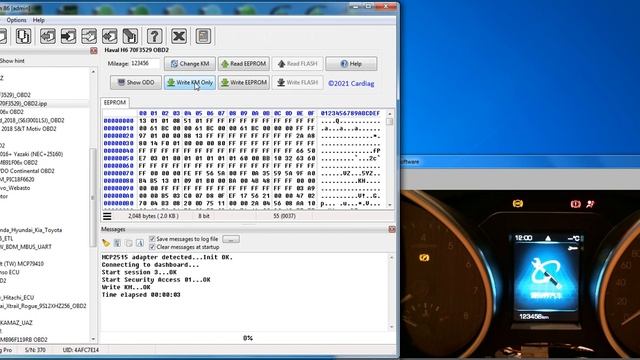Toggle Clear messages at startup

[152, 247]
